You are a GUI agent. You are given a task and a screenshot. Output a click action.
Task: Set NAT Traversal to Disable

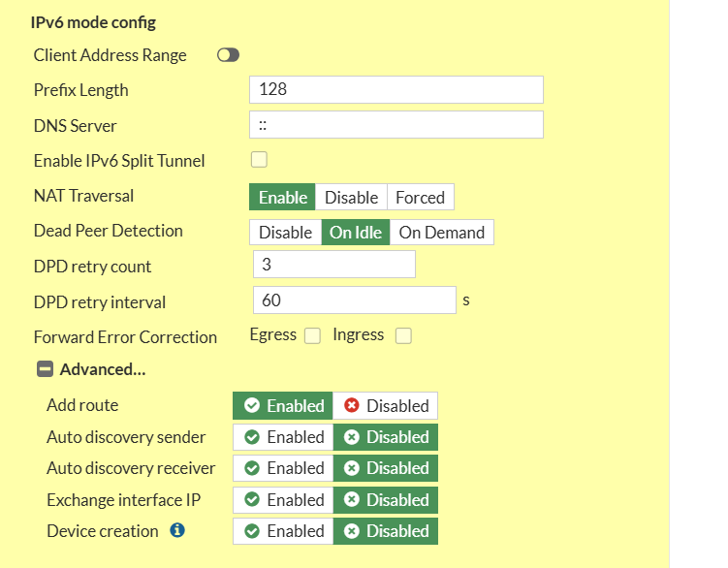tap(351, 197)
